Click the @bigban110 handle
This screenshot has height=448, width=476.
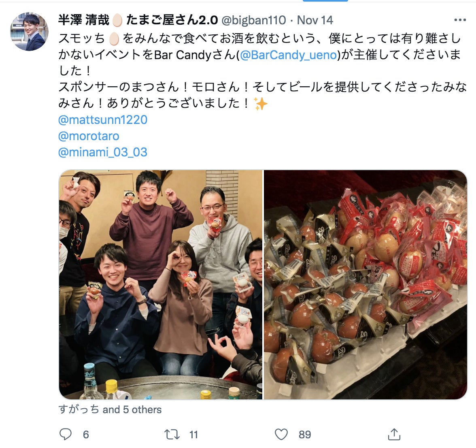tap(254, 20)
